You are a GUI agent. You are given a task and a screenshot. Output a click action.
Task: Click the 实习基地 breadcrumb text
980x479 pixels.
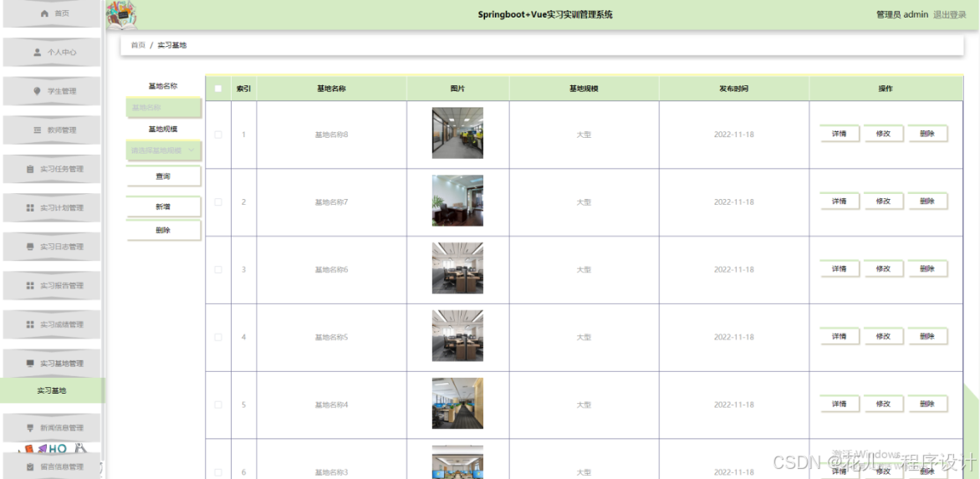(x=172, y=45)
